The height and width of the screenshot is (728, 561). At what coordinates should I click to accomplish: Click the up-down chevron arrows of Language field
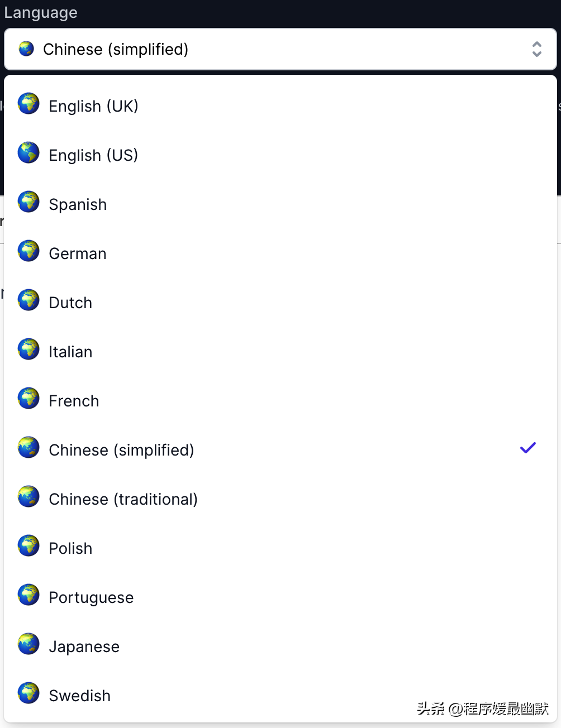pos(536,49)
